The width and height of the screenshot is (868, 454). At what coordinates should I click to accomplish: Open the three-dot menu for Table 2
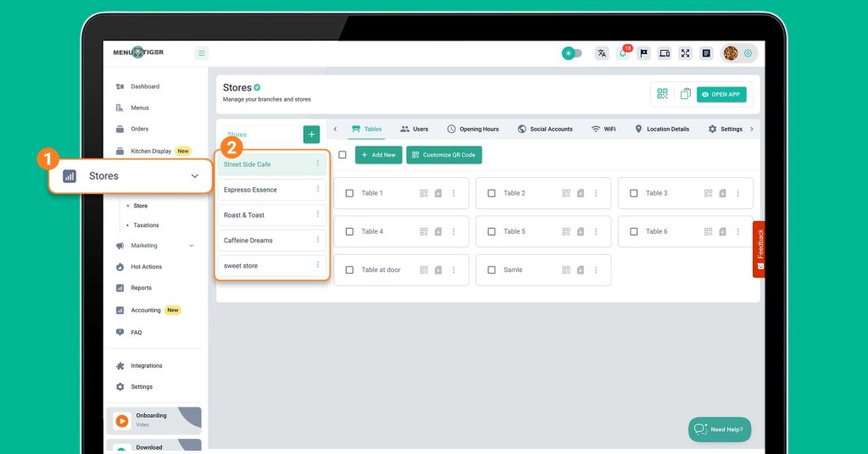(596, 193)
